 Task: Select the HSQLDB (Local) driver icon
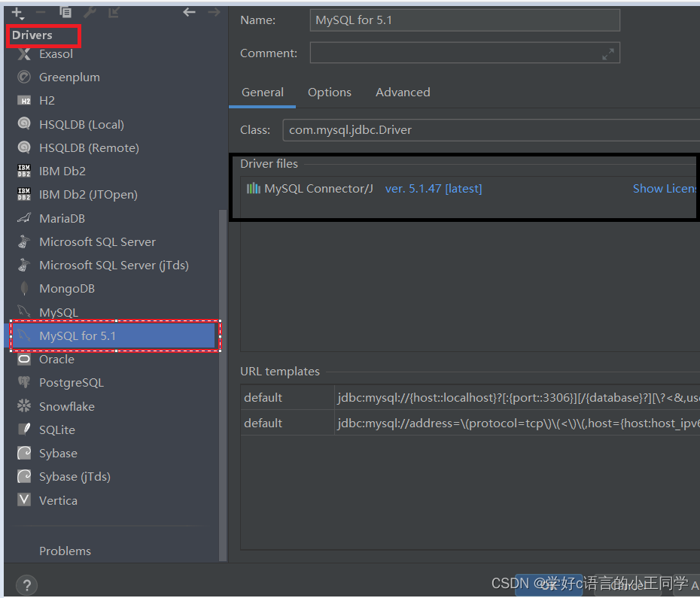point(24,124)
